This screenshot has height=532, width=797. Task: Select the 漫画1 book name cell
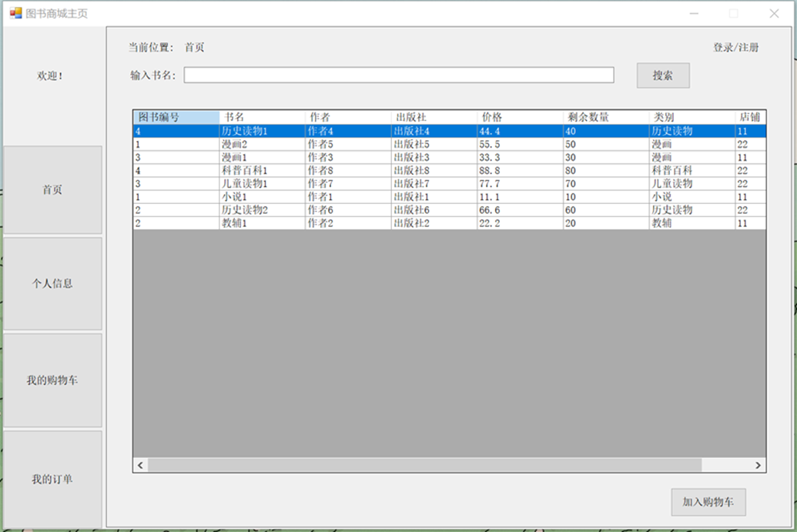[263, 158]
